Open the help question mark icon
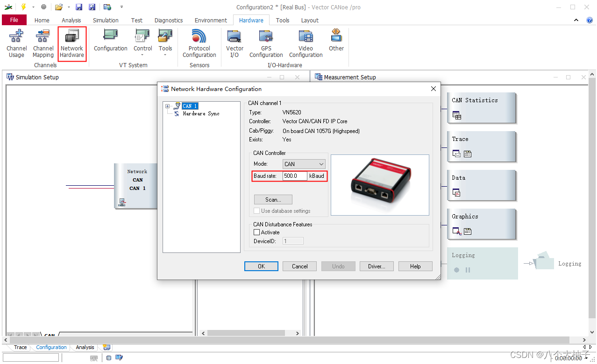597x364 pixels. click(x=590, y=20)
